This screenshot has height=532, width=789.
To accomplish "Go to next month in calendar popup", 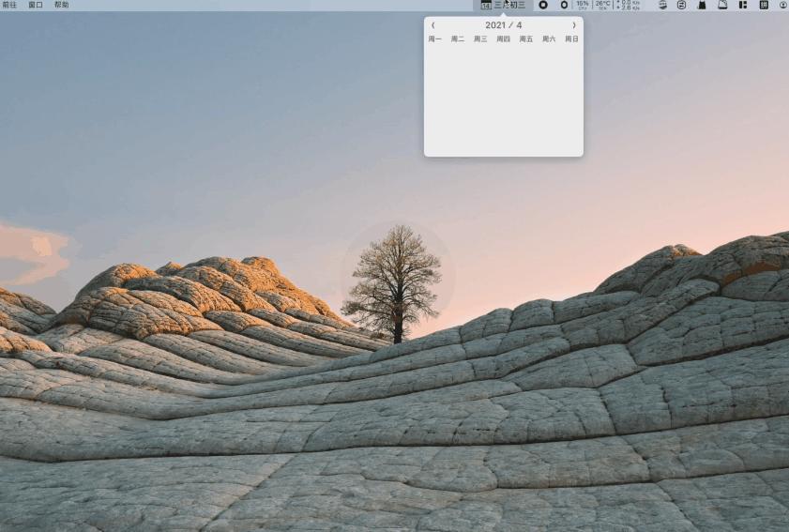I will click(x=574, y=25).
